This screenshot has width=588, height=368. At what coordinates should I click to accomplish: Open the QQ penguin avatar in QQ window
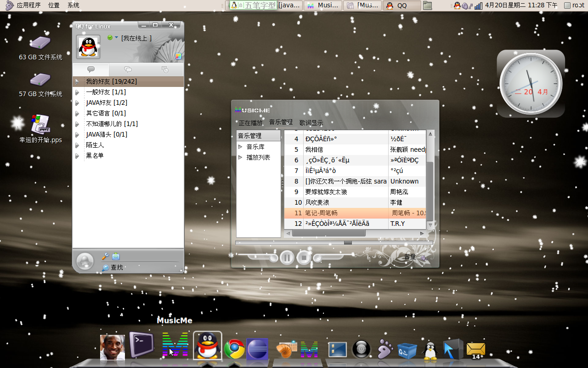[x=88, y=46]
